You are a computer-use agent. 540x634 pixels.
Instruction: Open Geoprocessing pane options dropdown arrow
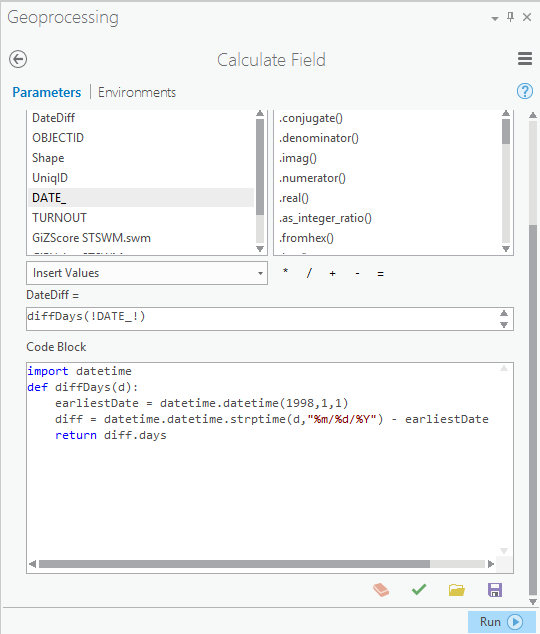click(495, 19)
